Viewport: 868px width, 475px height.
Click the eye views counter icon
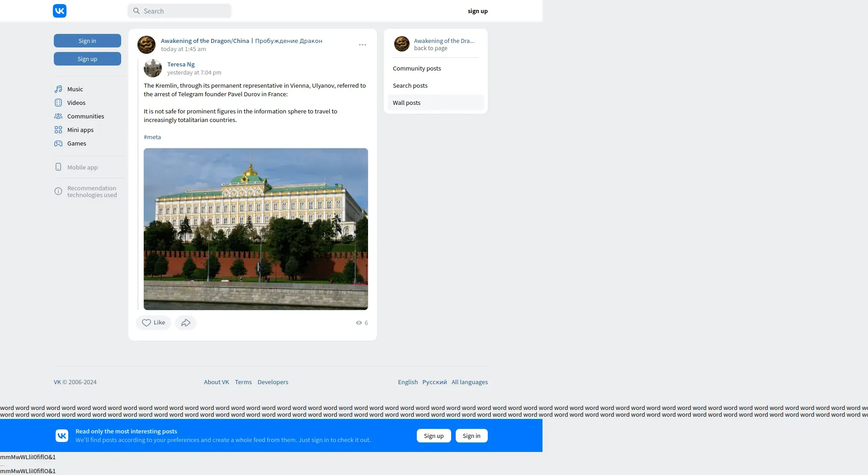(359, 323)
